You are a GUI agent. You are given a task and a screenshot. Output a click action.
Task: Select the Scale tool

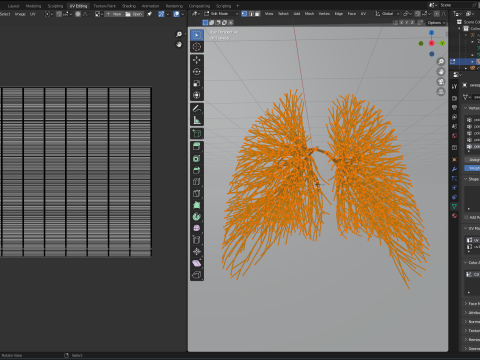(197, 83)
